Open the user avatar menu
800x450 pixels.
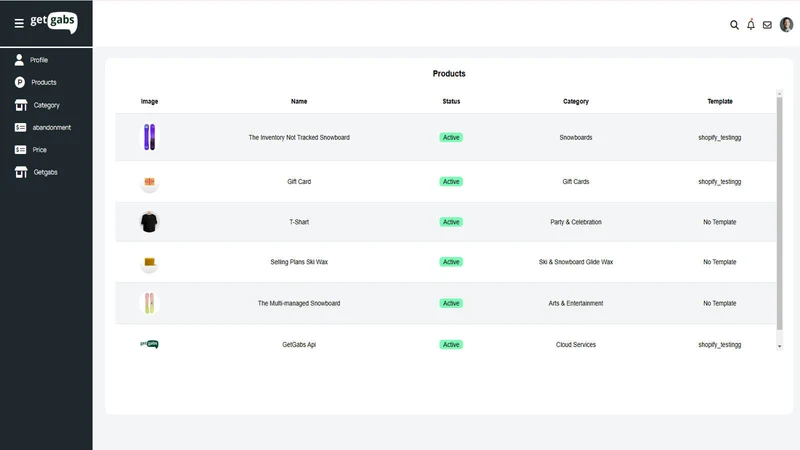pyautogui.click(x=786, y=24)
